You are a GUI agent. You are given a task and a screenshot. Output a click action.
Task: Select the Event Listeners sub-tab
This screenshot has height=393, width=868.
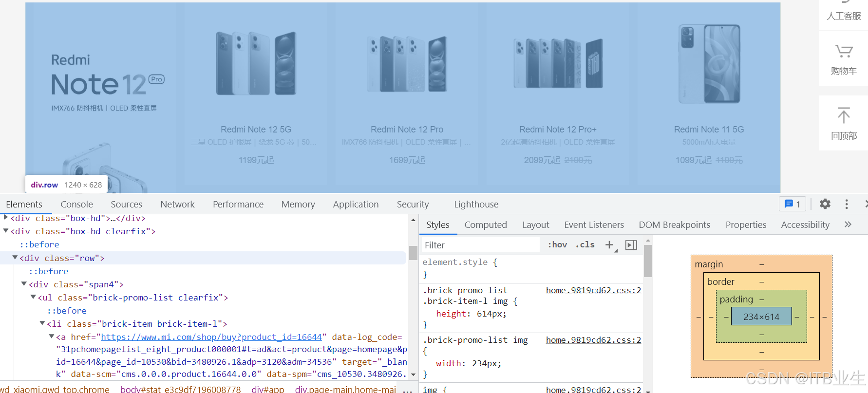coord(594,225)
